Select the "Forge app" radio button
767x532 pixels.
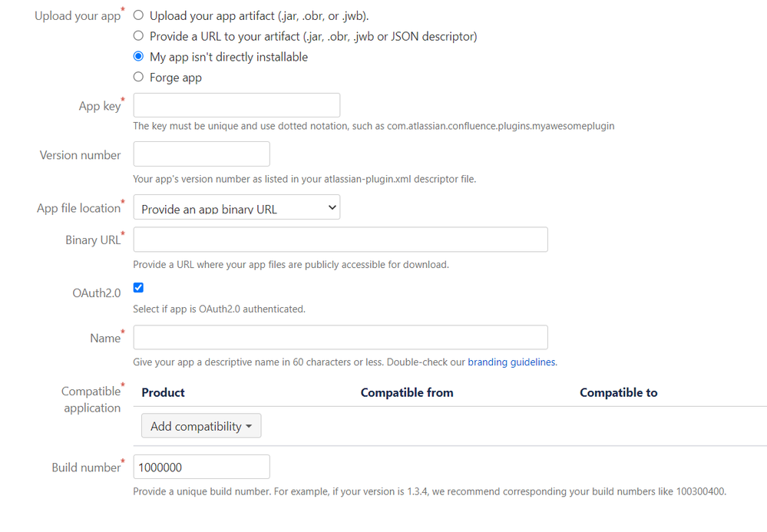pyautogui.click(x=138, y=77)
